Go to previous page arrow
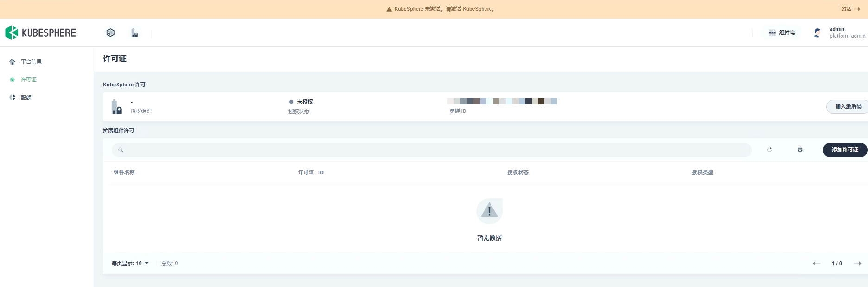This screenshot has width=868, height=287. coord(816,263)
